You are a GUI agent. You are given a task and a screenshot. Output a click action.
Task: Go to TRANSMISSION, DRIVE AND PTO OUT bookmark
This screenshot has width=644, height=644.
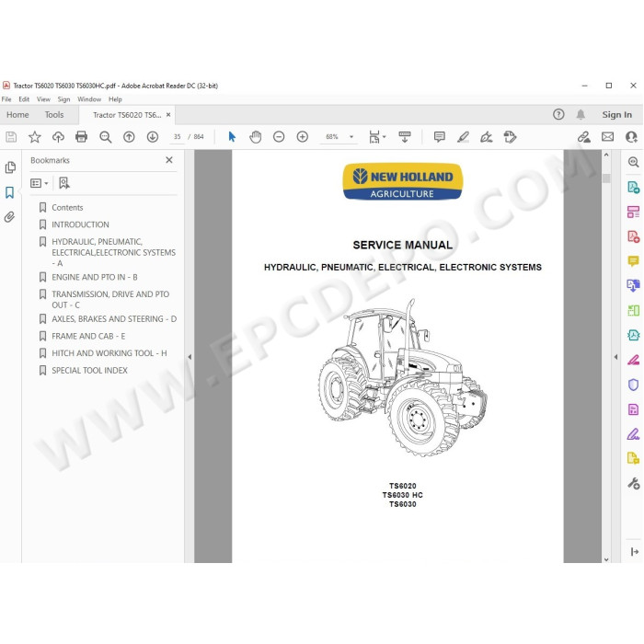110,300
